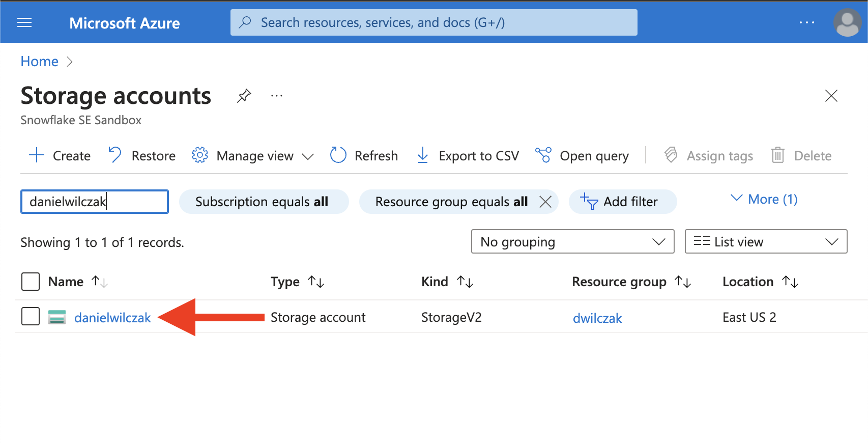The width and height of the screenshot is (868, 444).
Task: Click the search resources, services, docs box
Action: (434, 22)
